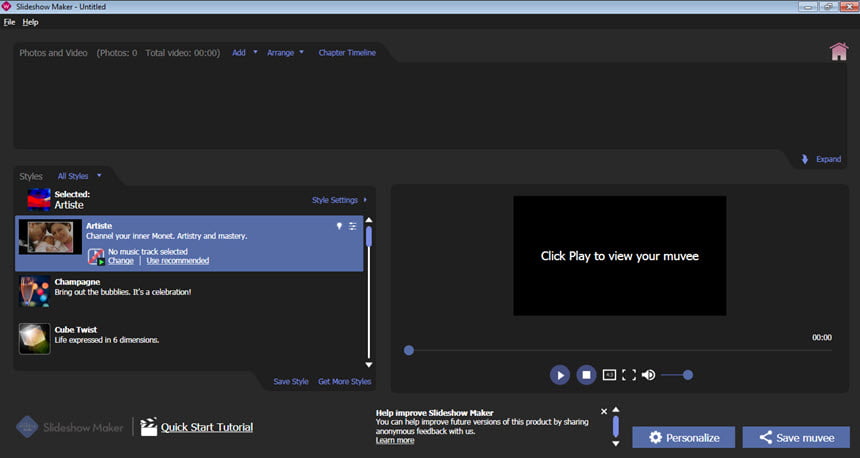Open Style Settings

(x=335, y=200)
